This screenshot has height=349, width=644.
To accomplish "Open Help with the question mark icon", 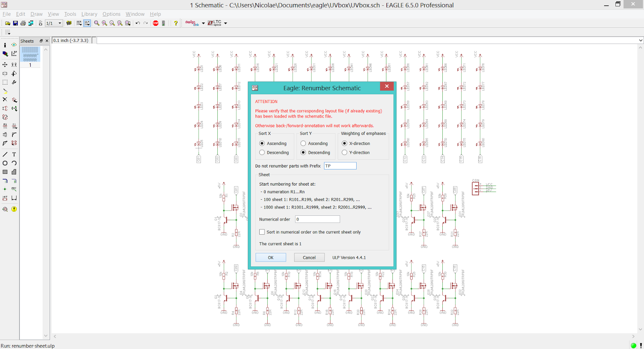I will click(x=176, y=23).
